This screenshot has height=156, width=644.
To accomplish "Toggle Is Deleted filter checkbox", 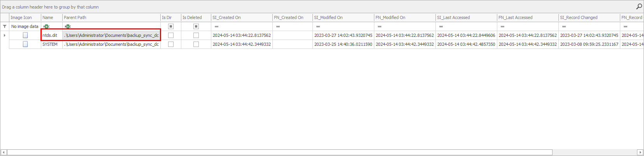I will pyautogui.click(x=196, y=26).
